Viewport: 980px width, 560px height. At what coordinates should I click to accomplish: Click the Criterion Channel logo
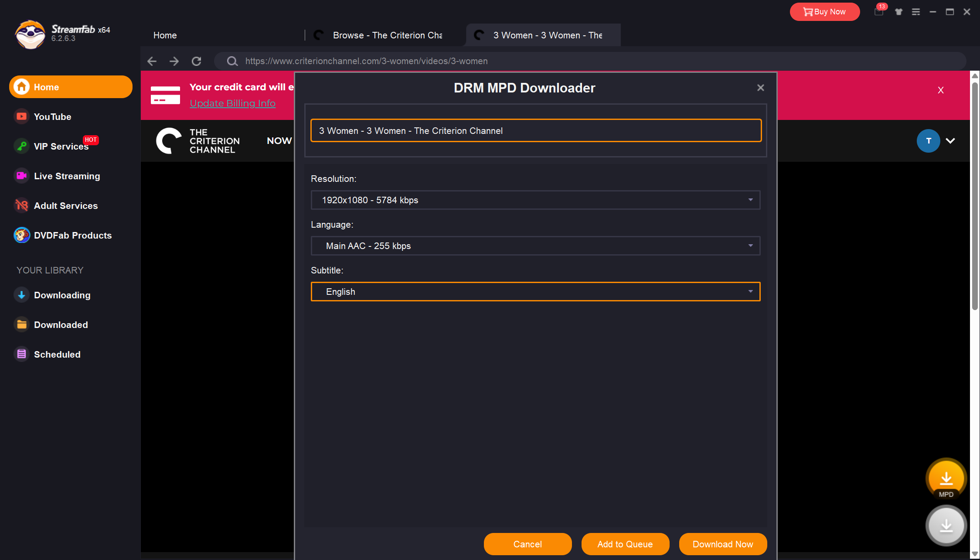[x=198, y=140]
